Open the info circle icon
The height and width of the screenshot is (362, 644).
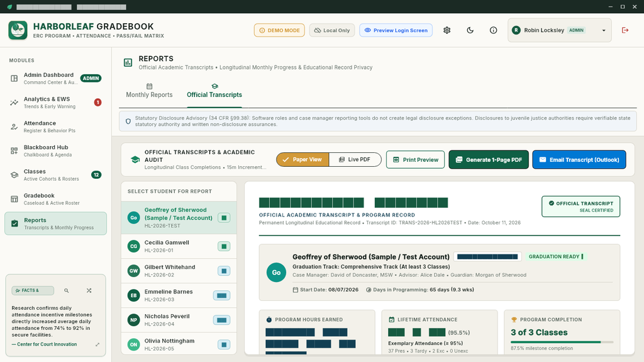(x=493, y=30)
